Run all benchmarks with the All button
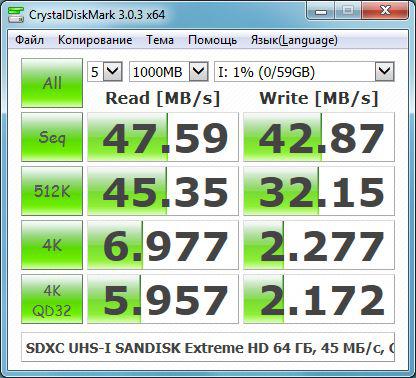Viewport: 416px width, 378px height. (52, 83)
